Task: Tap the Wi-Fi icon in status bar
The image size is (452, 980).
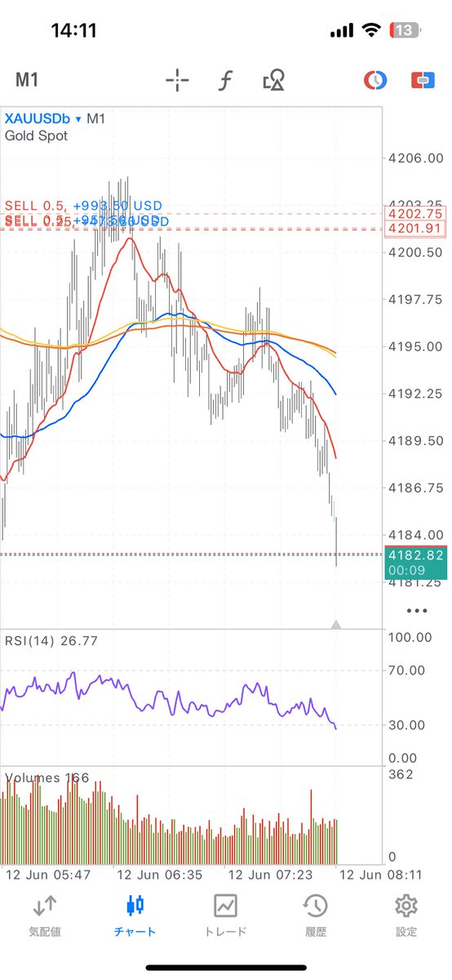Action: pyautogui.click(x=372, y=30)
